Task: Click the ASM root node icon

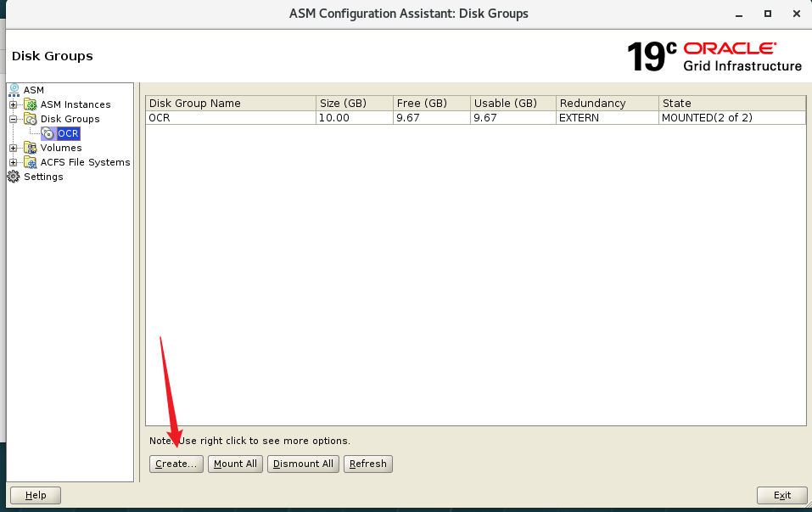Action: pyautogui.click(x=14, y=90)
